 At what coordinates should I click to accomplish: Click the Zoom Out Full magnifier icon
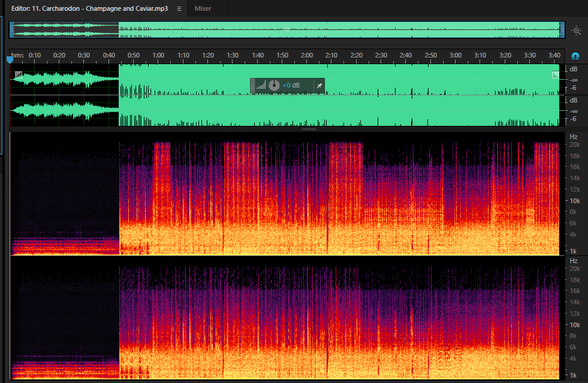click(577, 31)
